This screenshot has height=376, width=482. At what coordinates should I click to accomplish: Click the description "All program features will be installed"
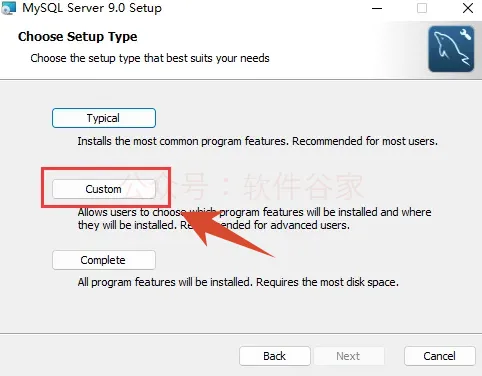coord(165,282)
